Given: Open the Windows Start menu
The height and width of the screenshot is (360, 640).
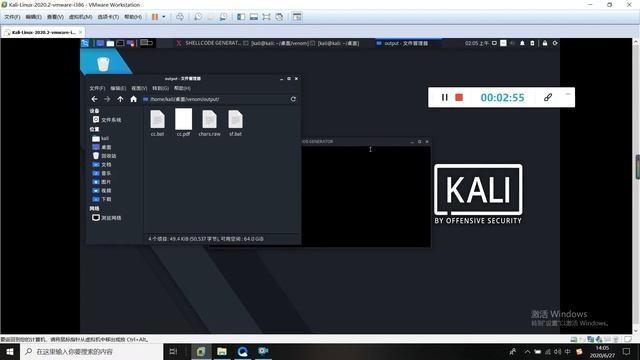Looking at the screenshot, I should (x=10, y=351).
